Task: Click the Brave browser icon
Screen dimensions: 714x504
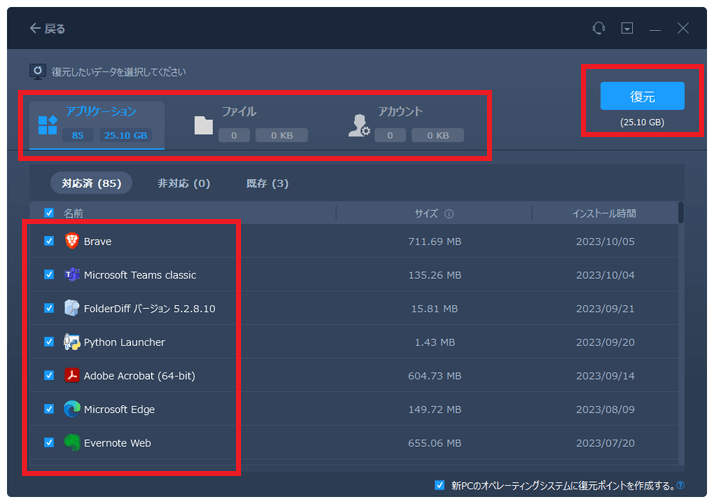Action: click(x=72, y=241)
